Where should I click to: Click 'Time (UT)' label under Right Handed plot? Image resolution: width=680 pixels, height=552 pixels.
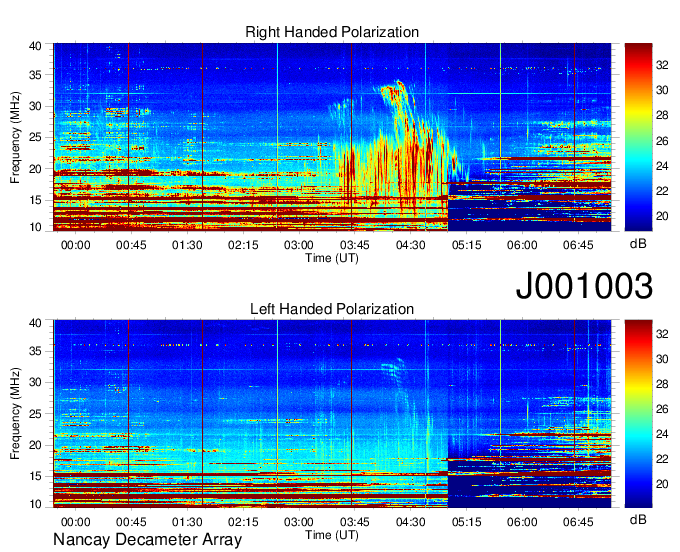pos(332,258)
